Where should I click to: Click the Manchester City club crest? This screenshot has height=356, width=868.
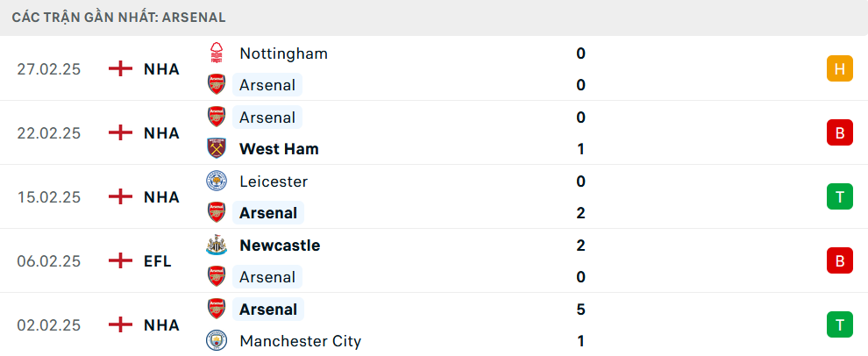pos(216,341)
